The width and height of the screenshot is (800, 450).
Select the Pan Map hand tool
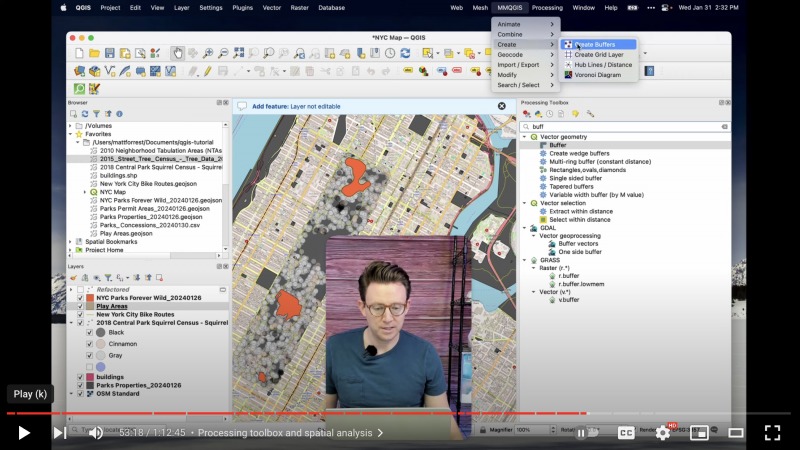click(177, 53)
